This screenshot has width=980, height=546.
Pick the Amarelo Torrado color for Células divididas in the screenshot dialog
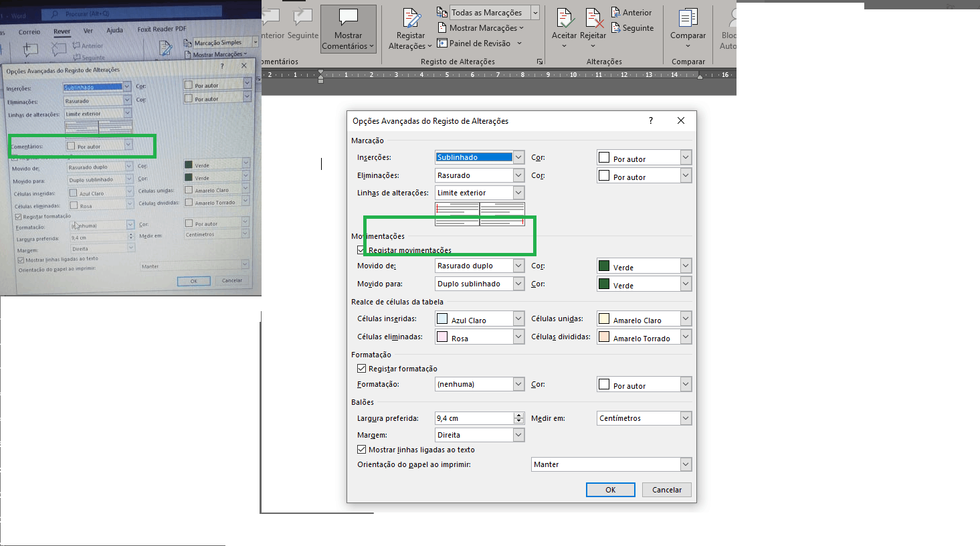(x=644, y=337)
